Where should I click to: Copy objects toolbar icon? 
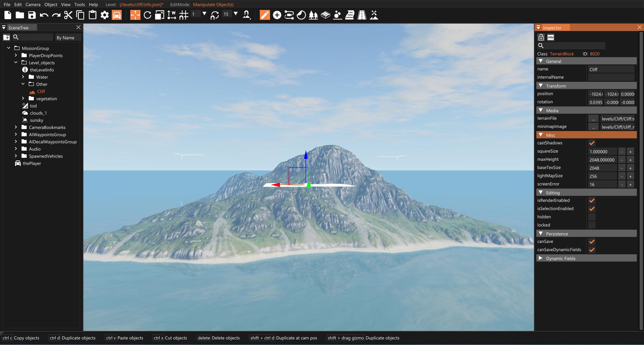[80, 15]
